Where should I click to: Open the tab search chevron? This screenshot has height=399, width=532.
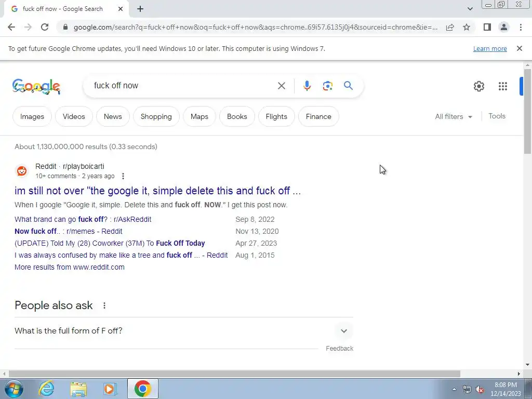470,9
